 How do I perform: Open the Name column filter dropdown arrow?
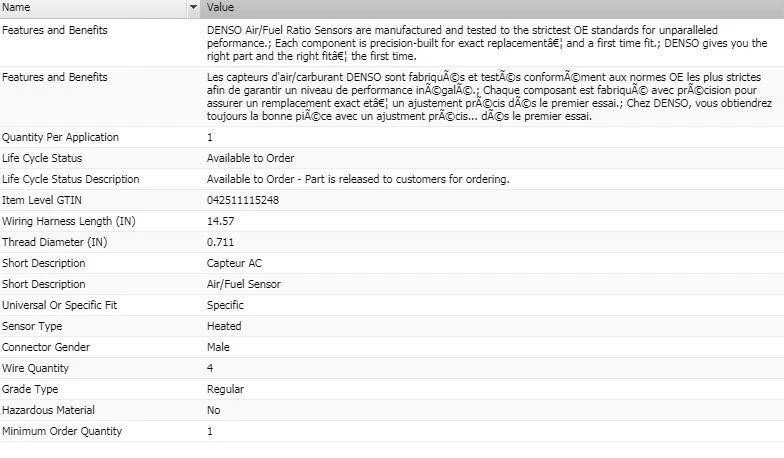193,8
